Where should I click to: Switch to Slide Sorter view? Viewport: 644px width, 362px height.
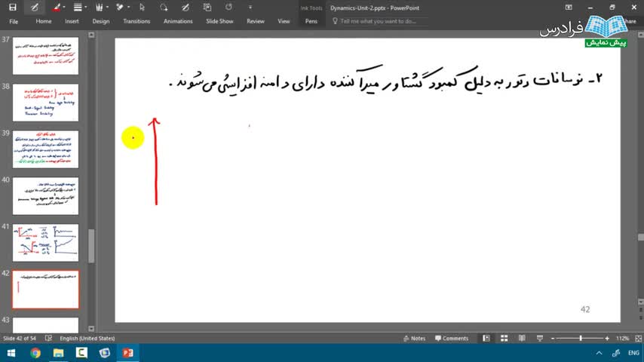point(504,338)
